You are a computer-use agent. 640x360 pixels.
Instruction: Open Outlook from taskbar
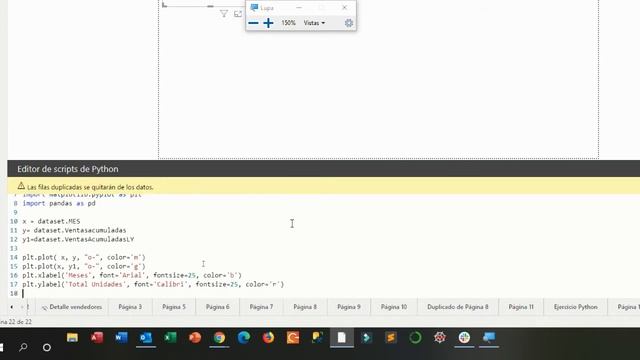(x=146, y=338)
